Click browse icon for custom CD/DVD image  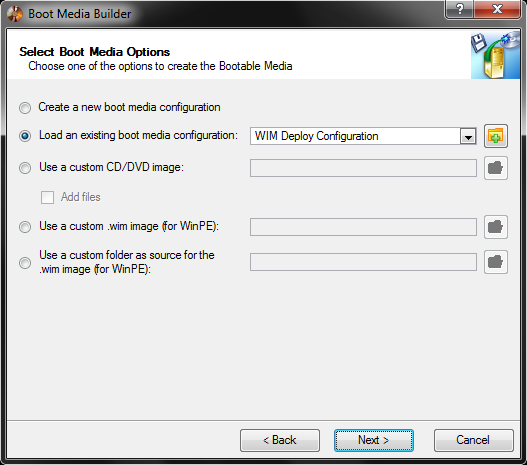tap(496, 168)
